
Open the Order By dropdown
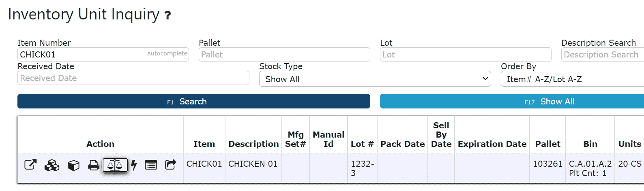(x=572, y=79)
